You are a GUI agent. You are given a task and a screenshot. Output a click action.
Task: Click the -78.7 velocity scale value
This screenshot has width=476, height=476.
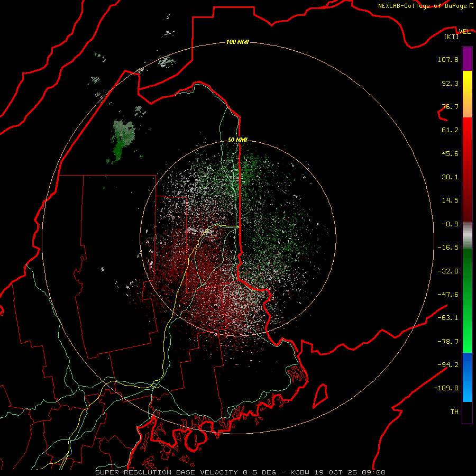[448, 342]
